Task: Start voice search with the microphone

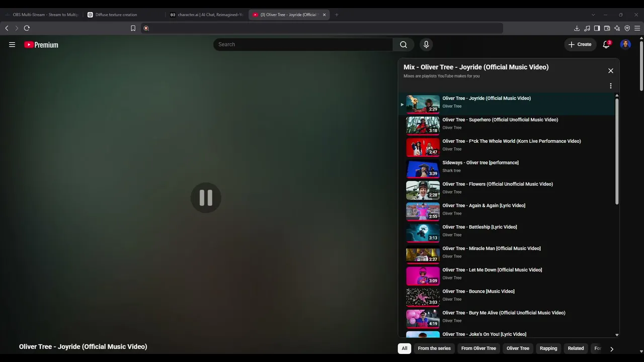Action: [426, 45]
